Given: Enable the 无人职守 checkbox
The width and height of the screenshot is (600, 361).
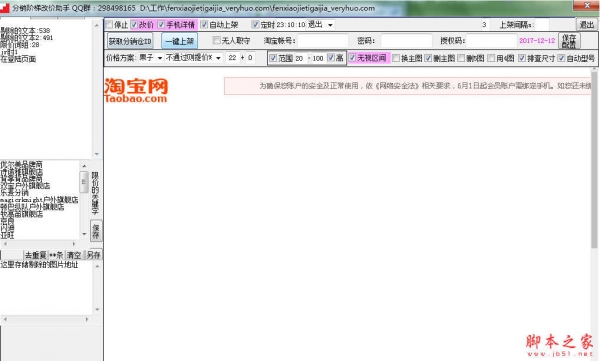Looking at the screenshot, I should tap(217, 40).
